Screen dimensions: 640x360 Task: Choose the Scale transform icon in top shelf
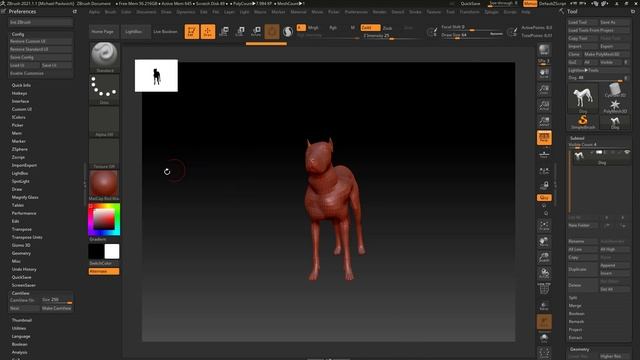pyautogui.click(x=240, y=31)
